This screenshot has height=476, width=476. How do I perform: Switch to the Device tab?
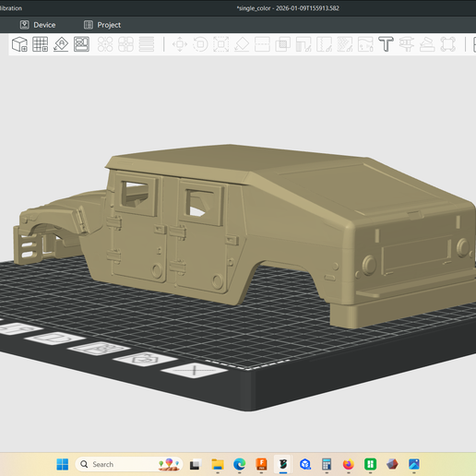pyautogui.click(x=38, y=25)
